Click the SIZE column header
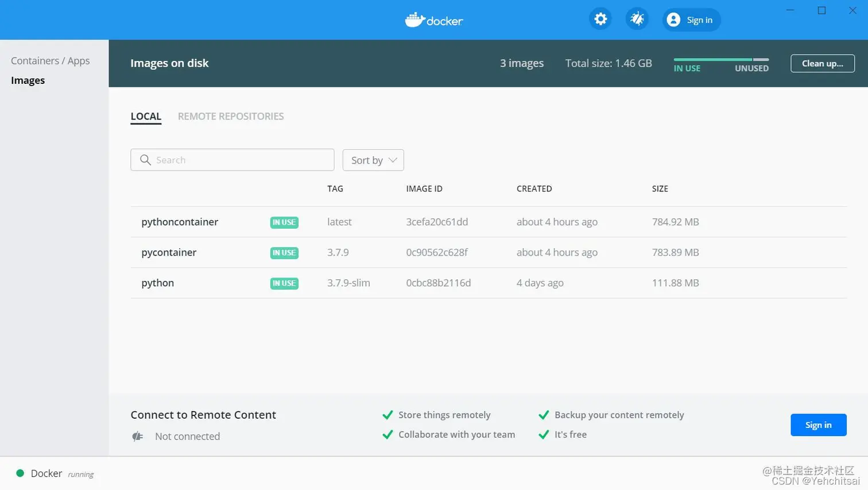The height and width of the screenshot is (490, 868). click(660, 188)
